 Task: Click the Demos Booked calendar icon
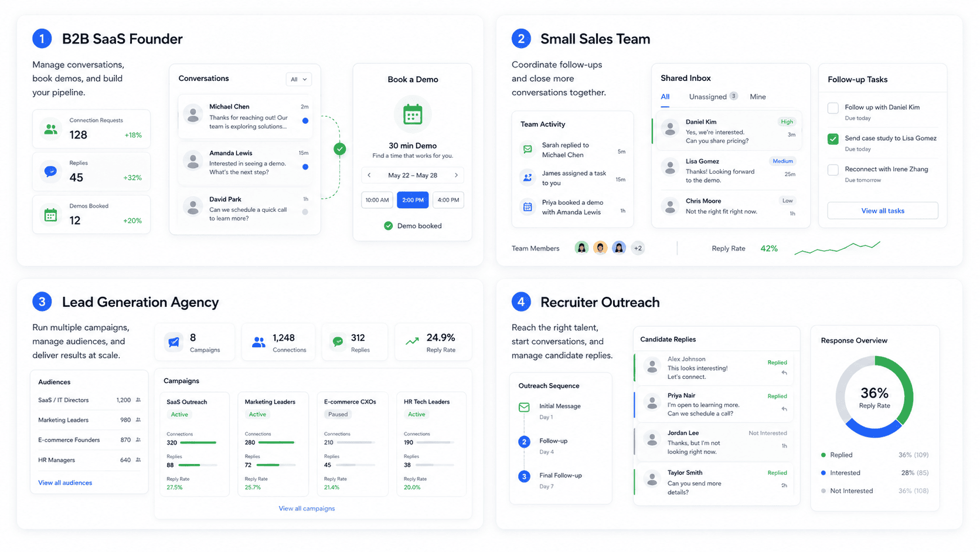click(x=51, y=215)
